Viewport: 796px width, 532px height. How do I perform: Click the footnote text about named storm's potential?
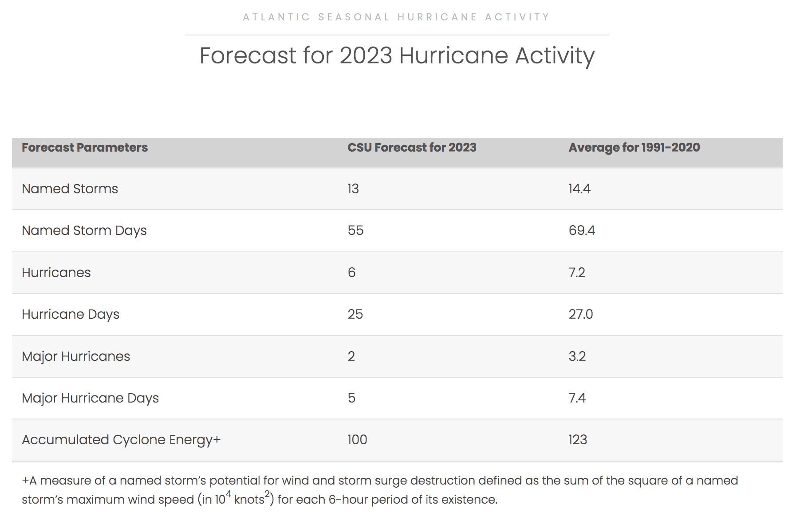pos(380,490)
